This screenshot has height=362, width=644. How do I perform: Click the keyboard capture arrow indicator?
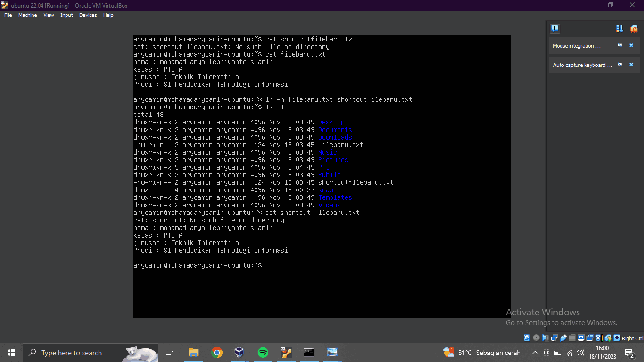click(x=617, y=338)
